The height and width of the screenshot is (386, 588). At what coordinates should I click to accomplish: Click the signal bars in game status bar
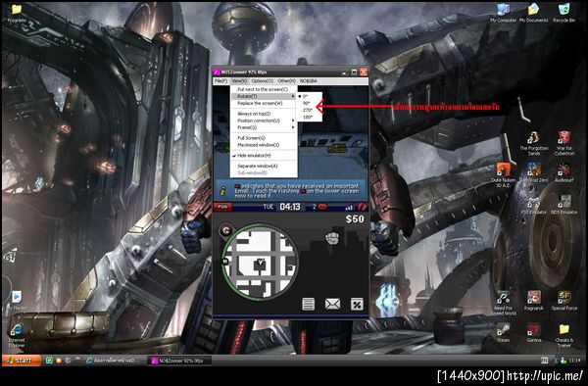[349, 207]
